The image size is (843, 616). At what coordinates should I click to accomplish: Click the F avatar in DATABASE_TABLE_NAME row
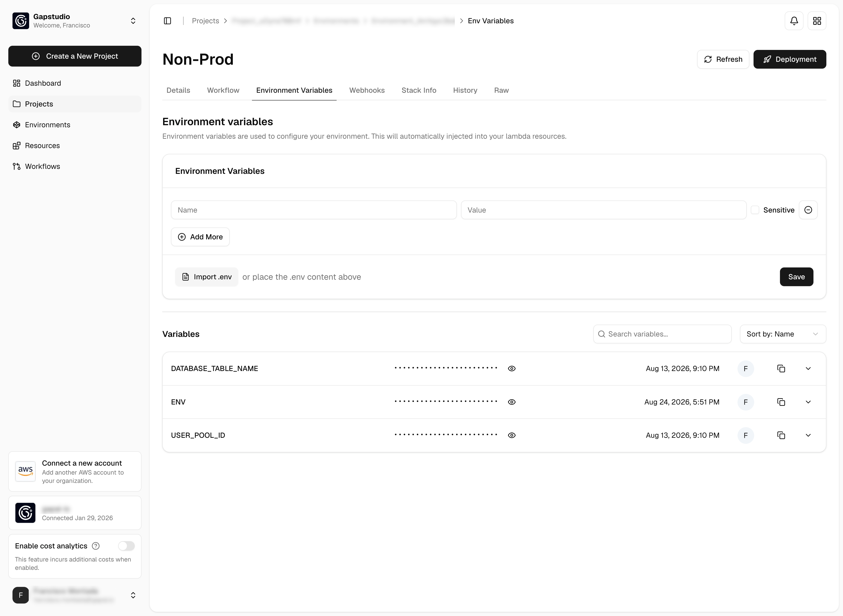click(x=746, y=369)
